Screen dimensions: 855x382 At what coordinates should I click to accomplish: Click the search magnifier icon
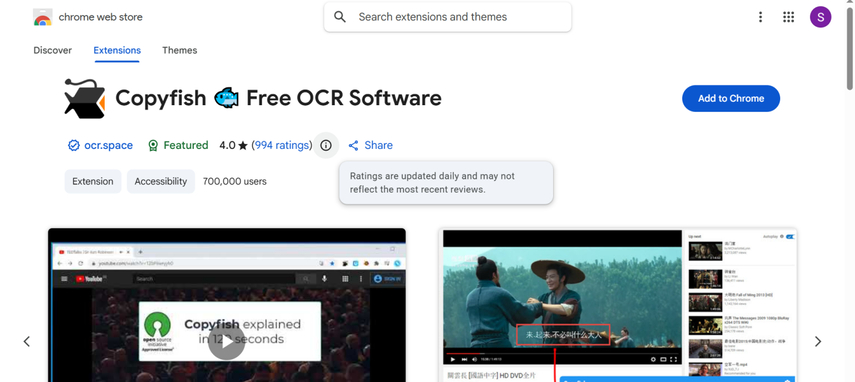pyautogui.click(x=340, y=17)
